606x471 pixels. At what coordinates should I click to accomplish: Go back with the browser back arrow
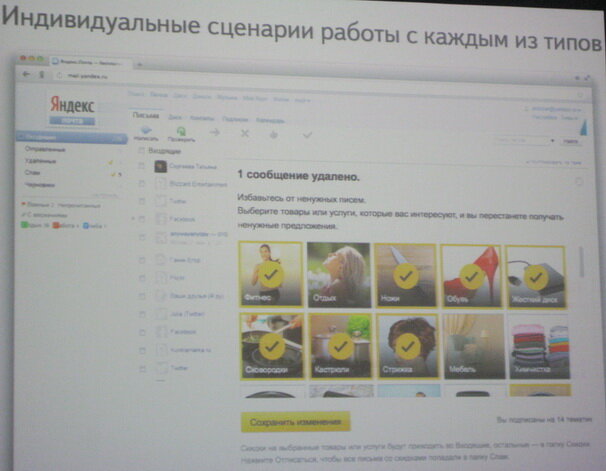pyautogui.click(x=26, y=74)
